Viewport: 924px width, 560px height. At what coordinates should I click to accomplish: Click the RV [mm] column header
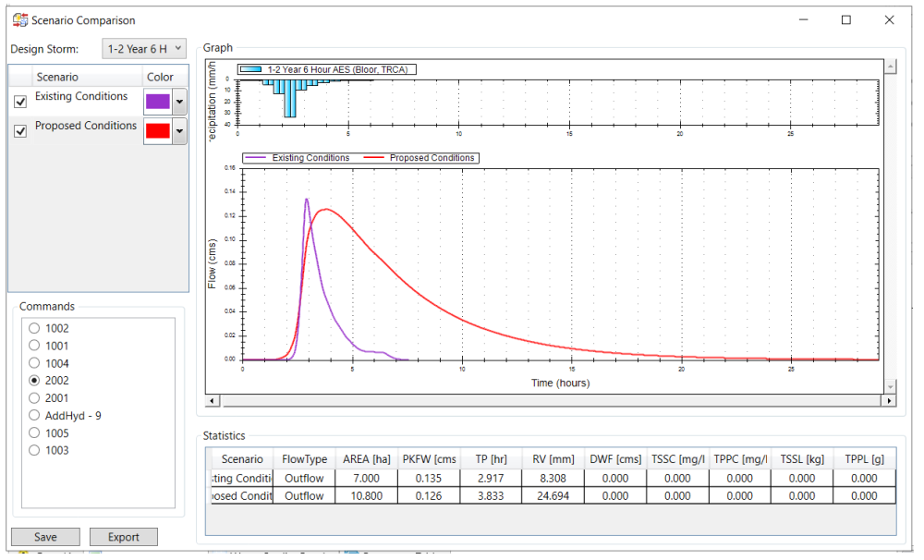tap(553, 459)
